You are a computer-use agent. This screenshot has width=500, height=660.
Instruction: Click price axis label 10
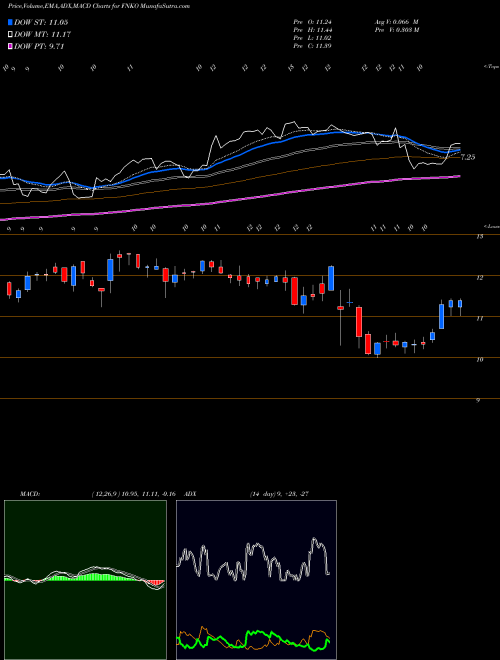(x=479, y=359)
